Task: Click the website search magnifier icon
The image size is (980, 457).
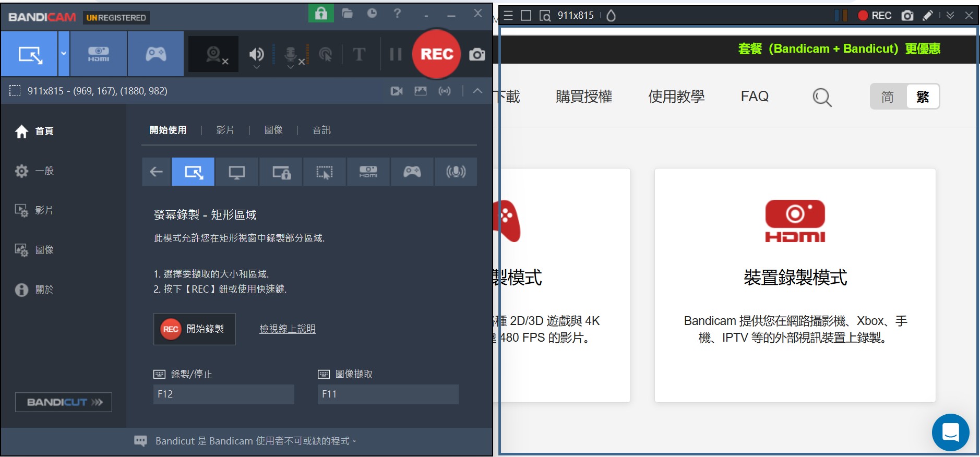Action: [822, 97]
